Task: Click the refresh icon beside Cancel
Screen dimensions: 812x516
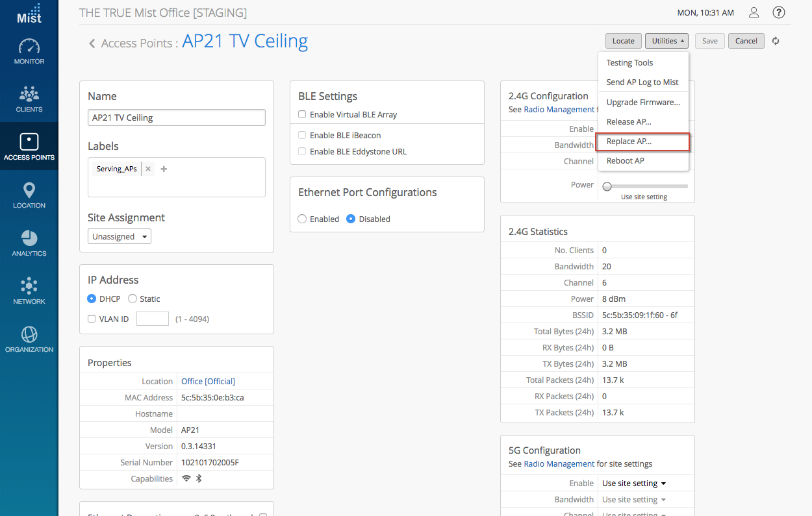Action: [776, 41]
